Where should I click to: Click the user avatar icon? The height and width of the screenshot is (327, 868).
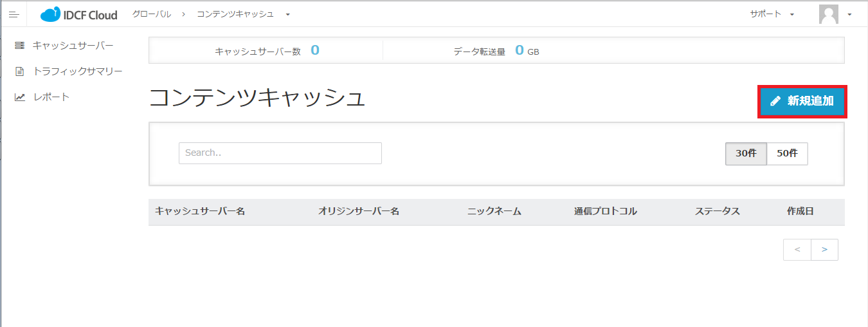coord(828,14)
